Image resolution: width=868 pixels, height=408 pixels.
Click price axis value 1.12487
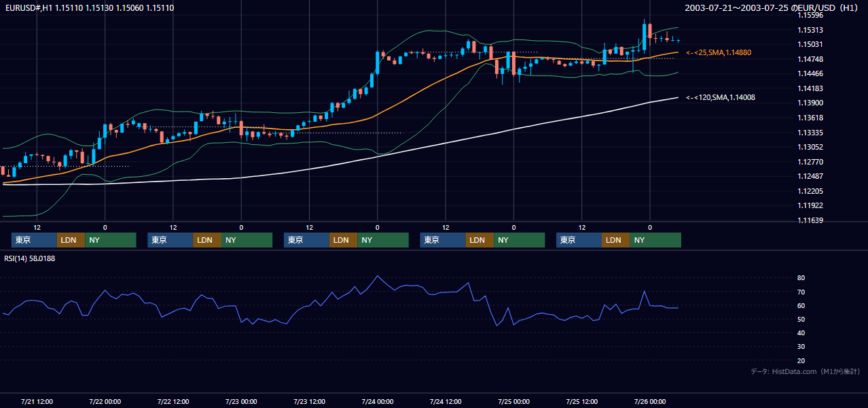coord(810,176)
